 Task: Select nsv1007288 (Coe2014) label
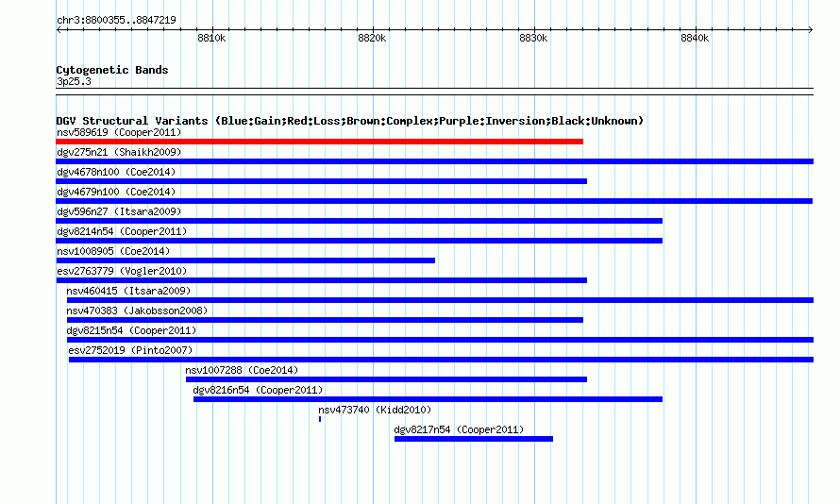tap(242, 370)
